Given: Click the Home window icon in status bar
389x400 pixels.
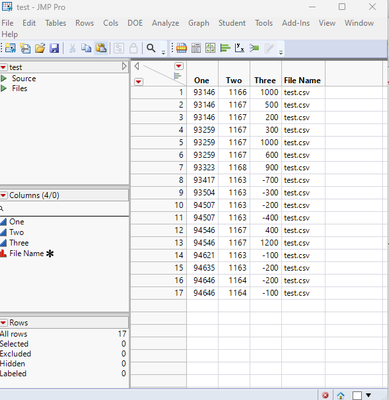Looking at the screenshot, I should point(341,396).
